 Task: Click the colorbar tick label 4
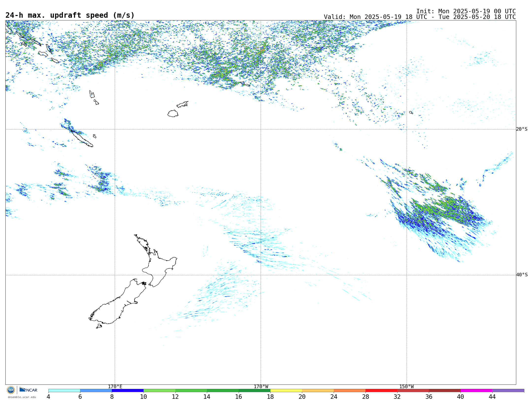(x=49, y=397)
